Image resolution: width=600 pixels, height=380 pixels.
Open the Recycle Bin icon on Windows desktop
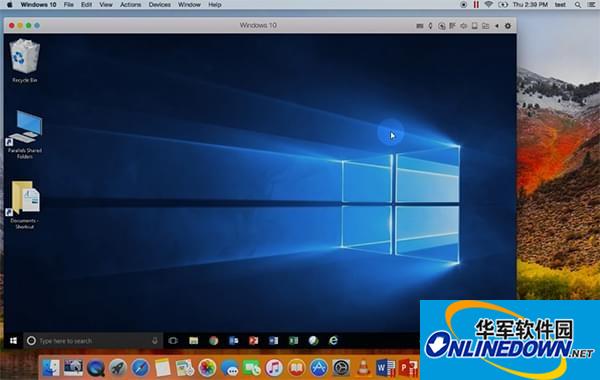tap(25, 60)
